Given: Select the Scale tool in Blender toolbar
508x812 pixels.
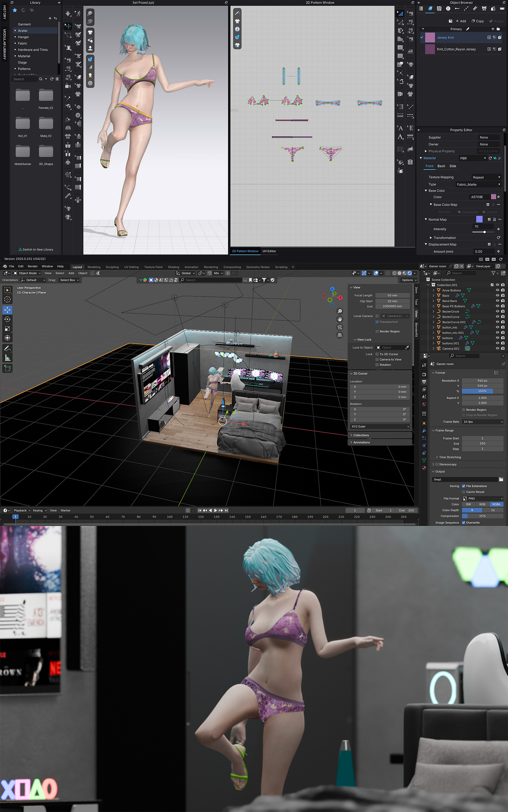Looking at the screenshot, I should [7, 328].
